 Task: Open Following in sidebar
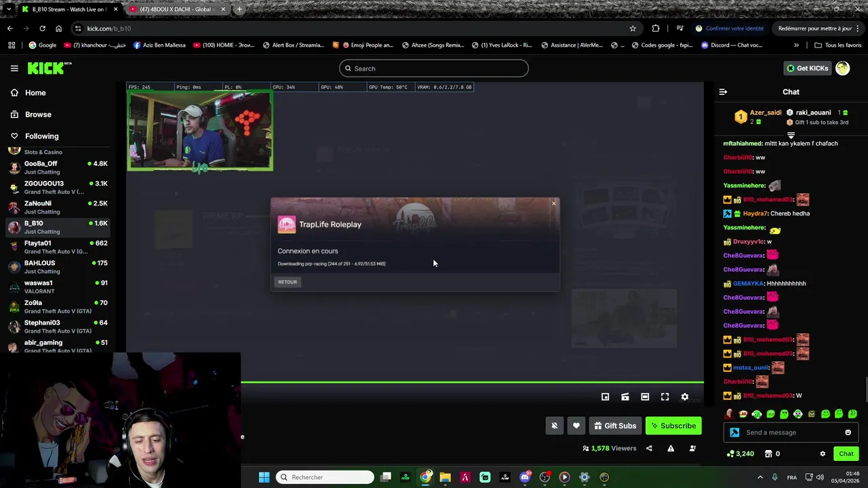(x=41, y=136)
